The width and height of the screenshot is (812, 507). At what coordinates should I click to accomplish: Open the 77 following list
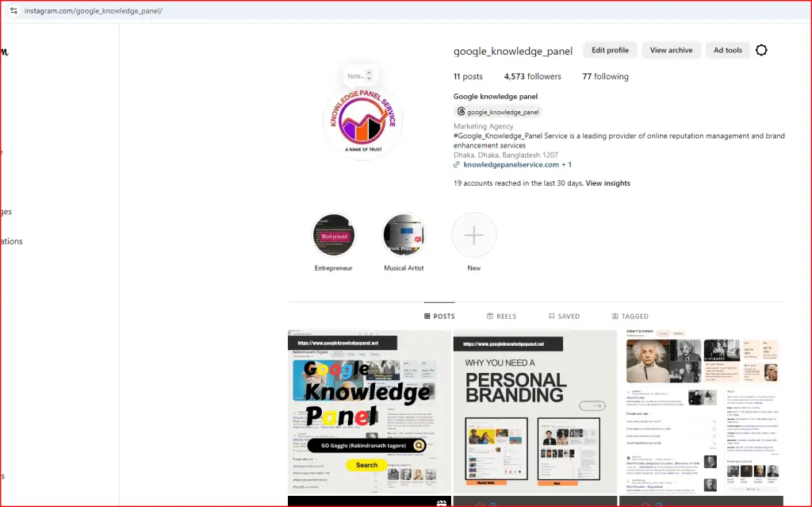(x=605, y=76)
